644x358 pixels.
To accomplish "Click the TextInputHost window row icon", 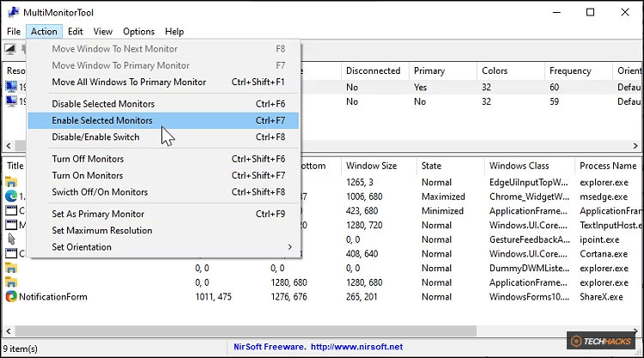I will pos(11,225).
